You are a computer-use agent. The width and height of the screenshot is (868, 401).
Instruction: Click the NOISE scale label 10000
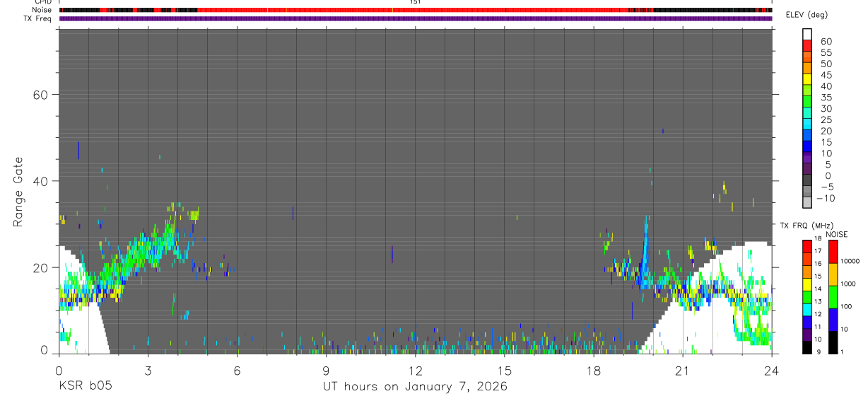click(850, 261)
